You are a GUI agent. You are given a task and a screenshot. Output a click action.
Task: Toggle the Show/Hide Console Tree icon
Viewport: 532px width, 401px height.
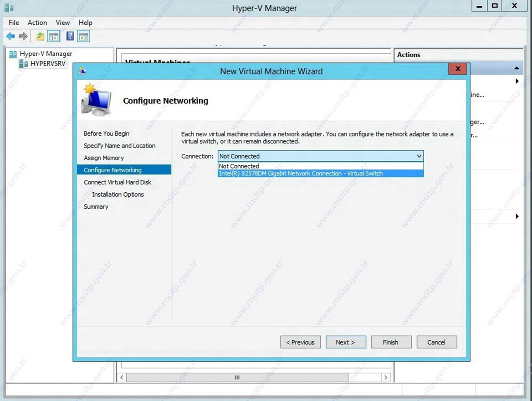[54, 36]
